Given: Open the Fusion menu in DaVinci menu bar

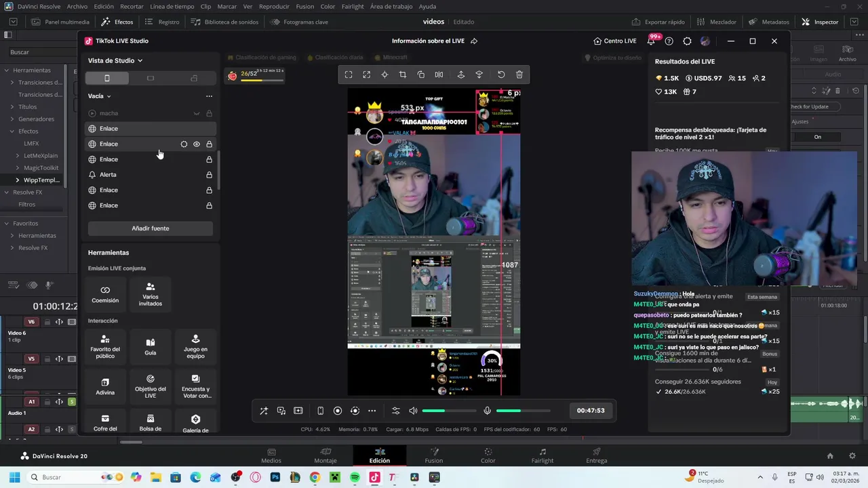Looking at the screenshot, I should point(305,6).
